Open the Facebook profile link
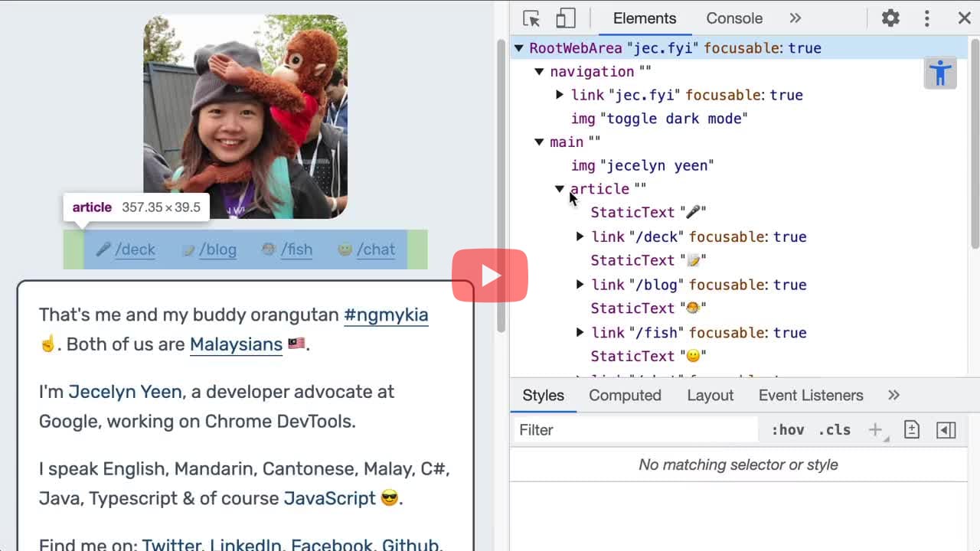Screen dimensions: 980x551 (x=332, y=545)
